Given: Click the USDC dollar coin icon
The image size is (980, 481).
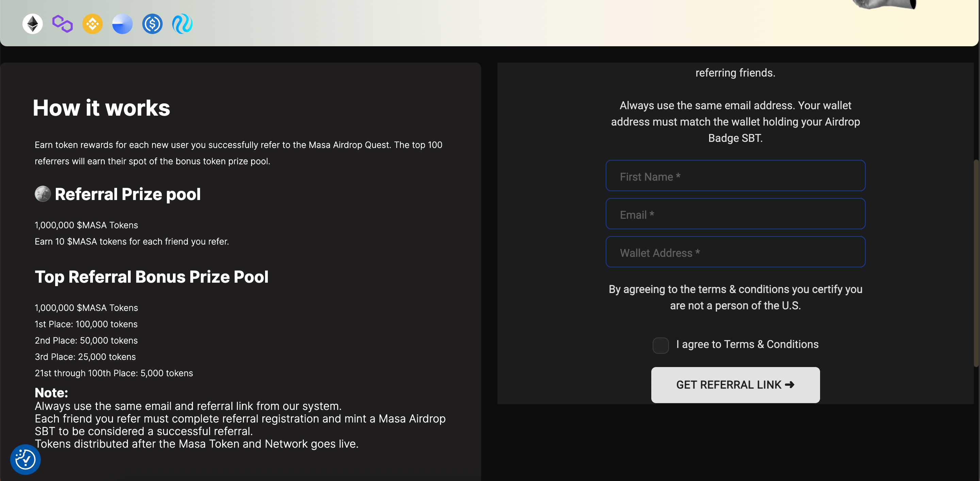Looking at the screenshot, I should pyautogui.click(x=152, y=24).
